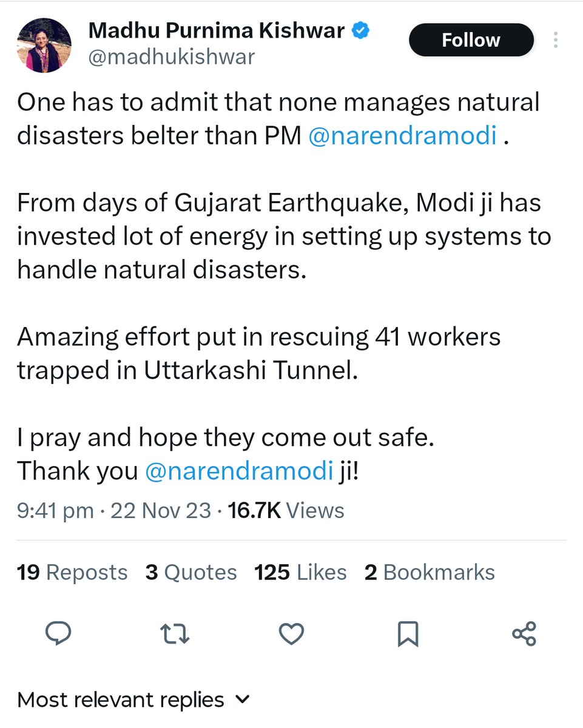Open the @madhukishwar handle
Image resolution: width=583 pixels, height=728 pixels.
172,57
